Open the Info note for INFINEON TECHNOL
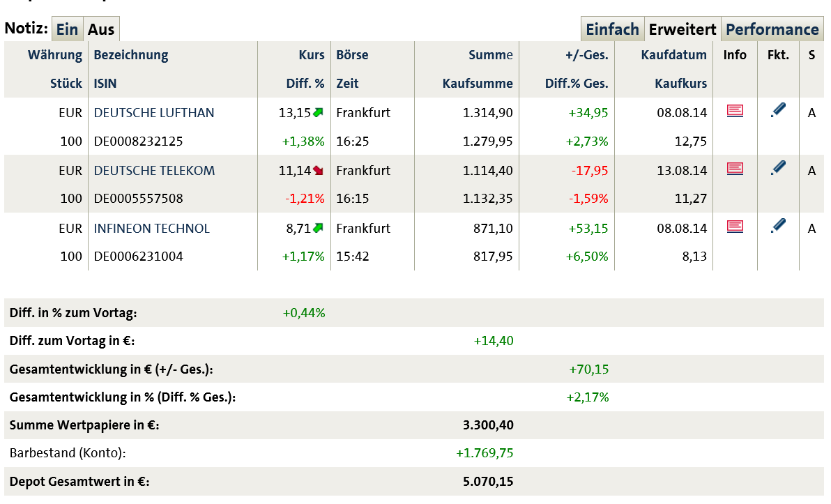The width and height of the screenshot is (831, 504). click(x=735, y=227)
